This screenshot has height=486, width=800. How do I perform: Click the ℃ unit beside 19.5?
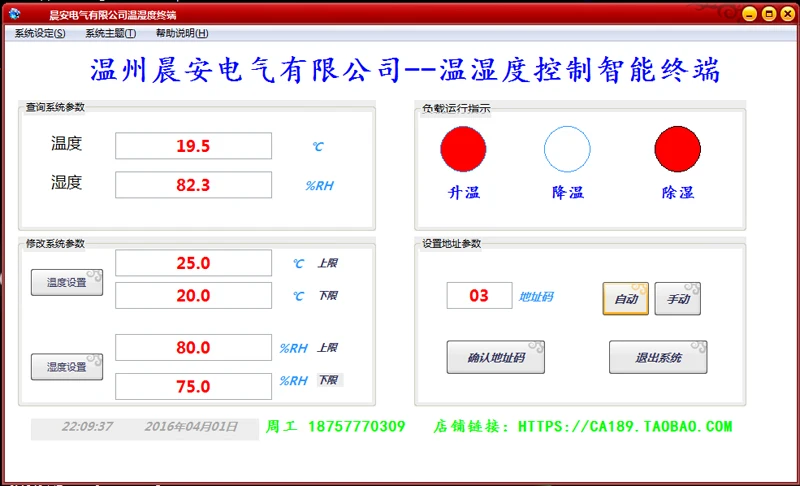click(318, 147)
